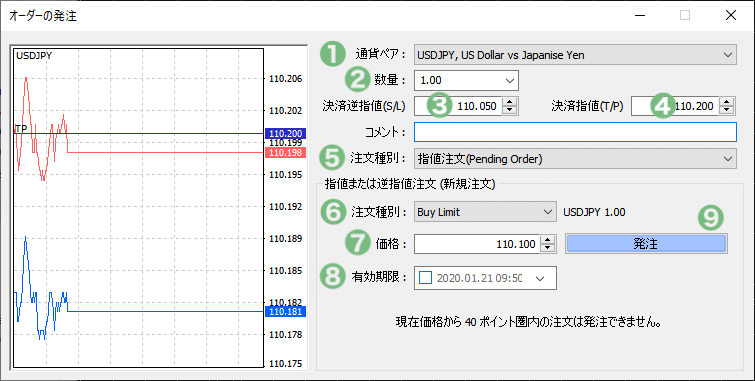755x381 pixels.
Task: Focus the コメント comment text field
Action: click(575, 132)
